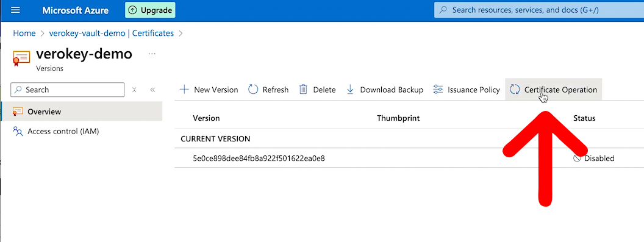Go to the Home breadcrumb

click(x=24, y=34)
